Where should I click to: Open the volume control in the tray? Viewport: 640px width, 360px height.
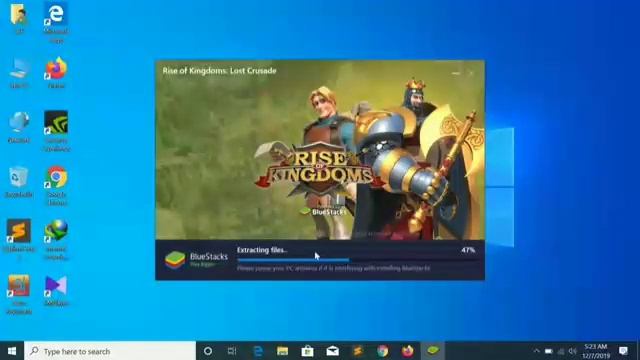572,351
